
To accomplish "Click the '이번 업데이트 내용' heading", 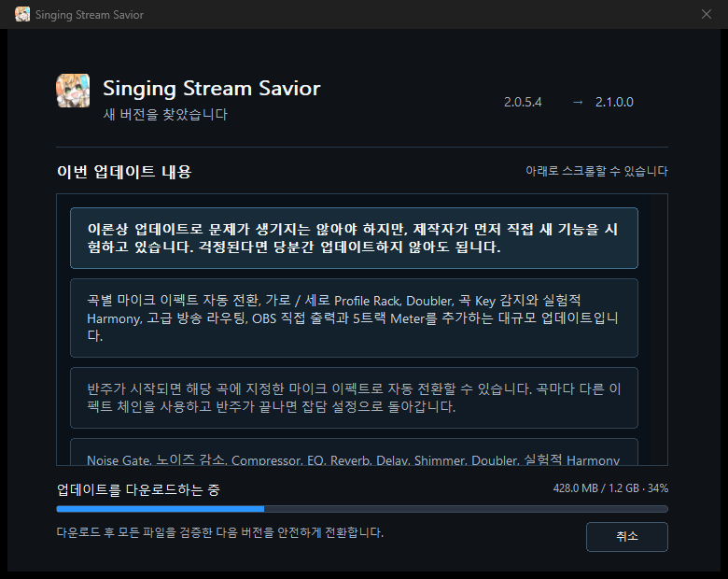I will 124,172.
